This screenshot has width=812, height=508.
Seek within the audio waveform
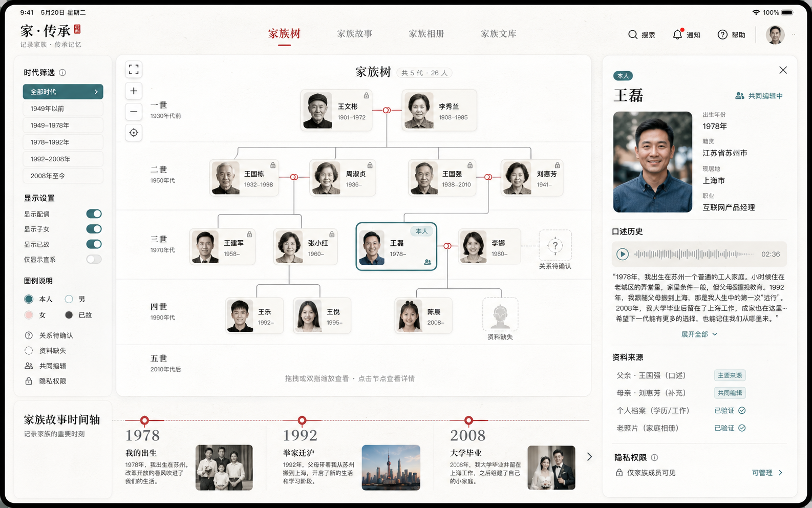pyautogui.click(x=694, y=254)
